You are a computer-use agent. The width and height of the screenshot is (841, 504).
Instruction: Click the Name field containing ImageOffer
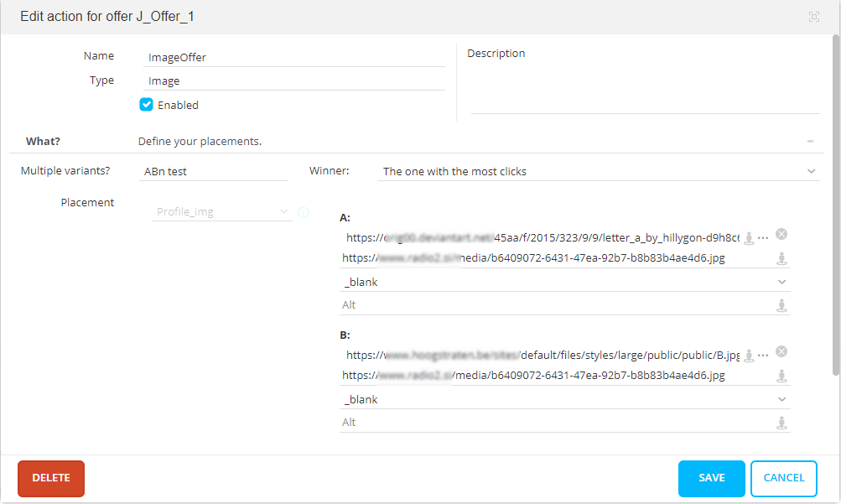pyautogui.click(x=293, y=58)
